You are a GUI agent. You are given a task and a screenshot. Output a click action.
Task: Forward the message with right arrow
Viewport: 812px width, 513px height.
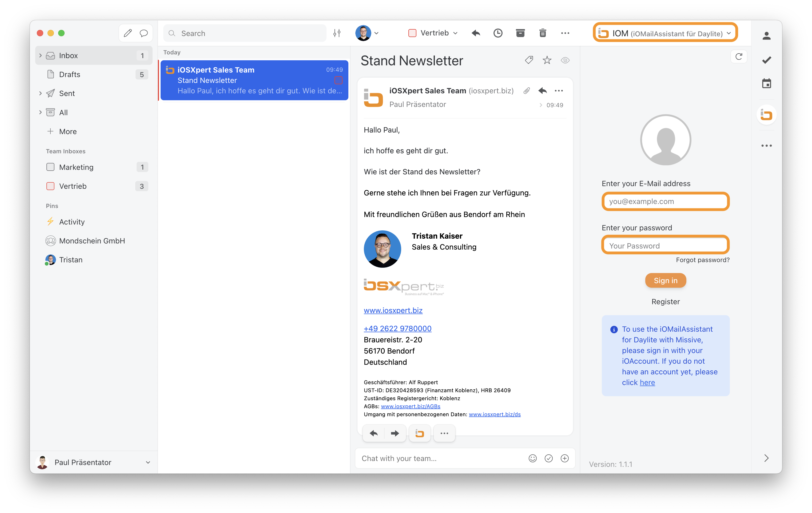coord(395,433)
